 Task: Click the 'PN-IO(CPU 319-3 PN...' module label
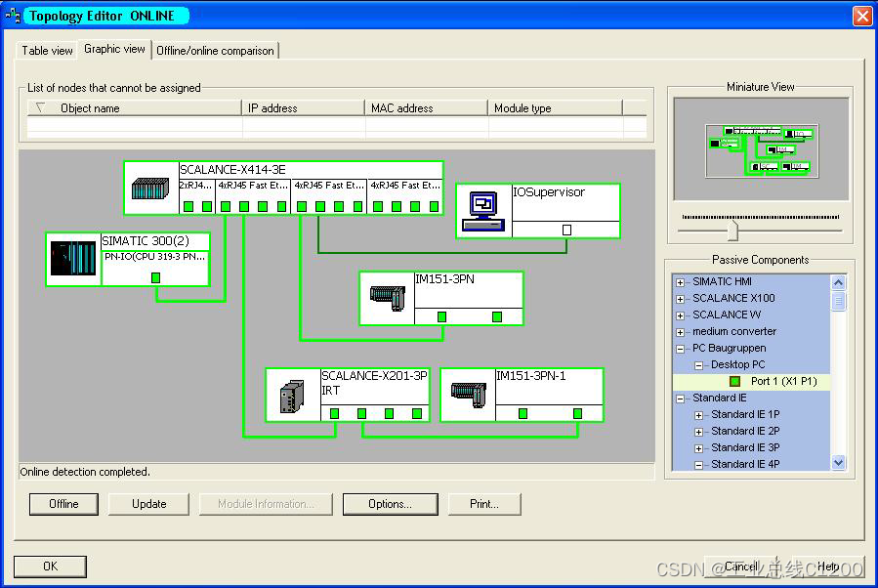(154, 257)
